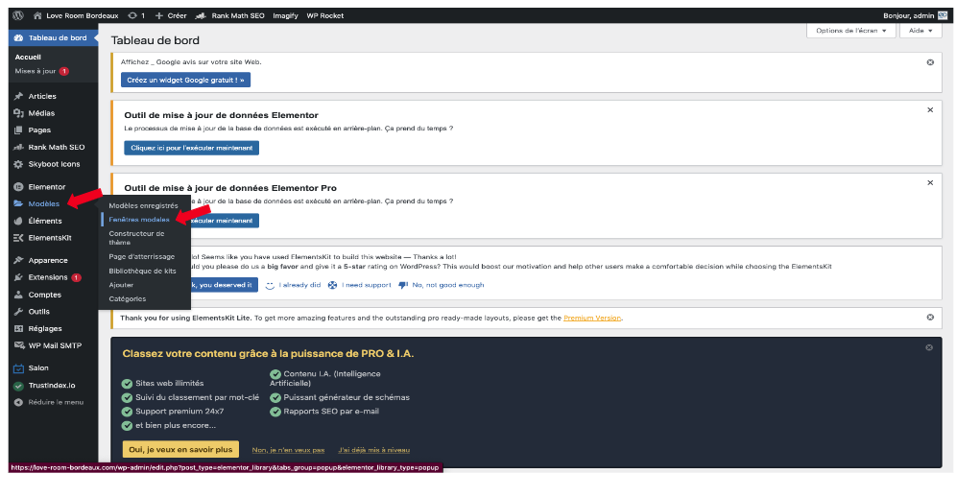Click the WP Mail SMTP envelope icon

point(19,344)
